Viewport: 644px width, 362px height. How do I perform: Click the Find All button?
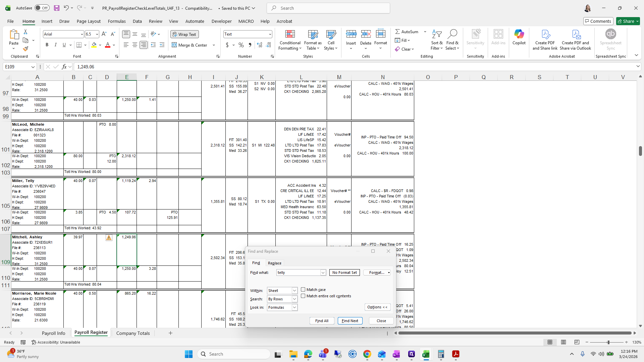coord(322,321)
